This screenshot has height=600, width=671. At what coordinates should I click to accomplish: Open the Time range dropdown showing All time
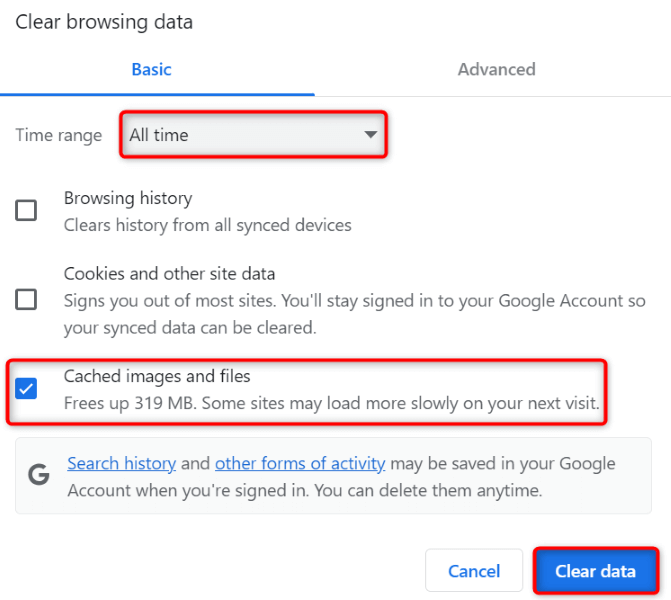(x=254, y=135)
